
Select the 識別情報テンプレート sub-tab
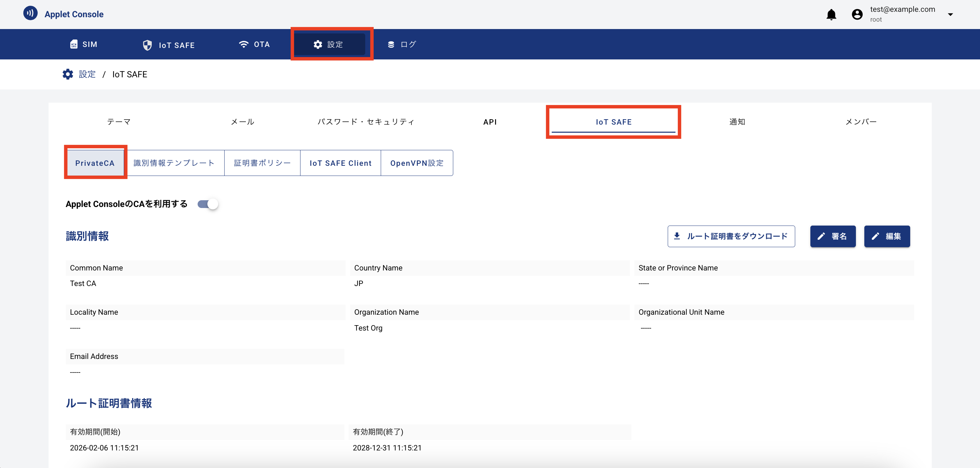click(x=174, y=163)
